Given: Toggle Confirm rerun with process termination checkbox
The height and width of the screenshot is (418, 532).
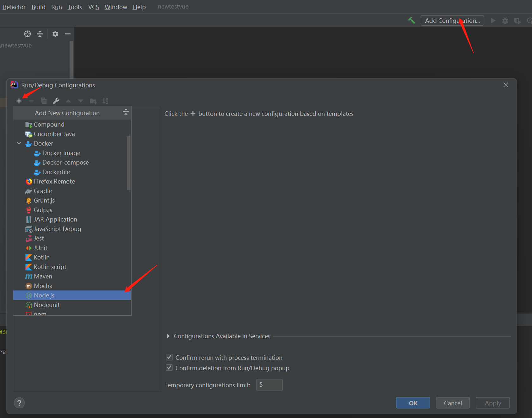Looking at the screenshot, I should coord(169,357).
